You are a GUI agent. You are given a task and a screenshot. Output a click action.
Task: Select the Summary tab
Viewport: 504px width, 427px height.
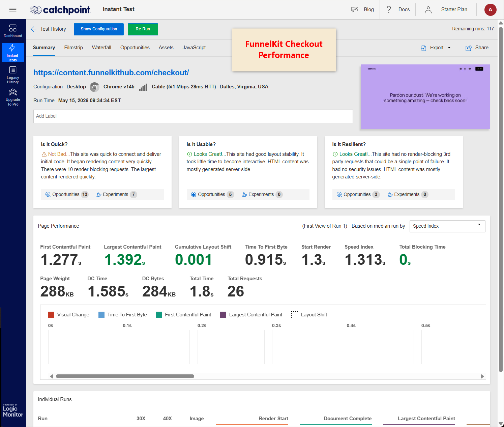tap(44, 48)
